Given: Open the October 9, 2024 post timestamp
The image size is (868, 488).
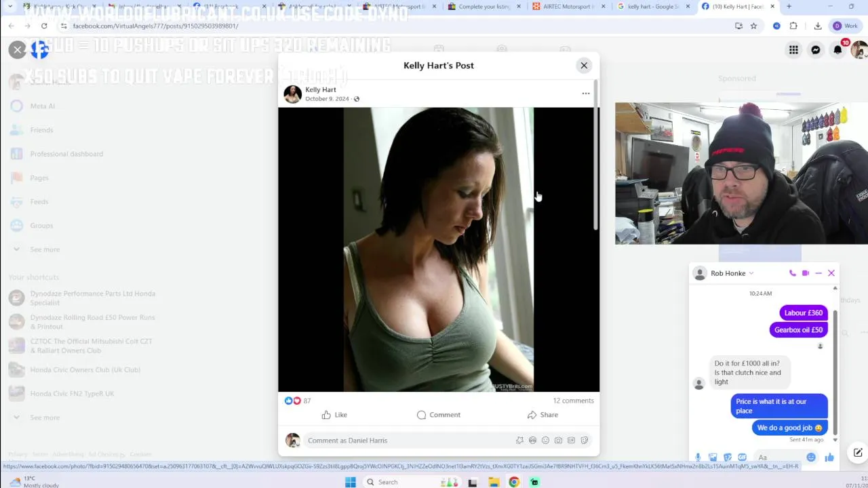Looking at the screenshot, I should 327,99.
